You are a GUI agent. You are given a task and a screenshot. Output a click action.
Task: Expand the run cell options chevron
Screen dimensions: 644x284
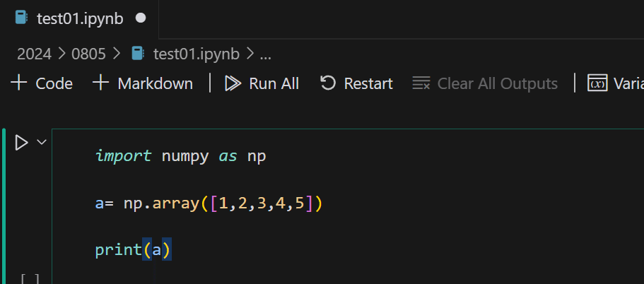pos(41,142)
